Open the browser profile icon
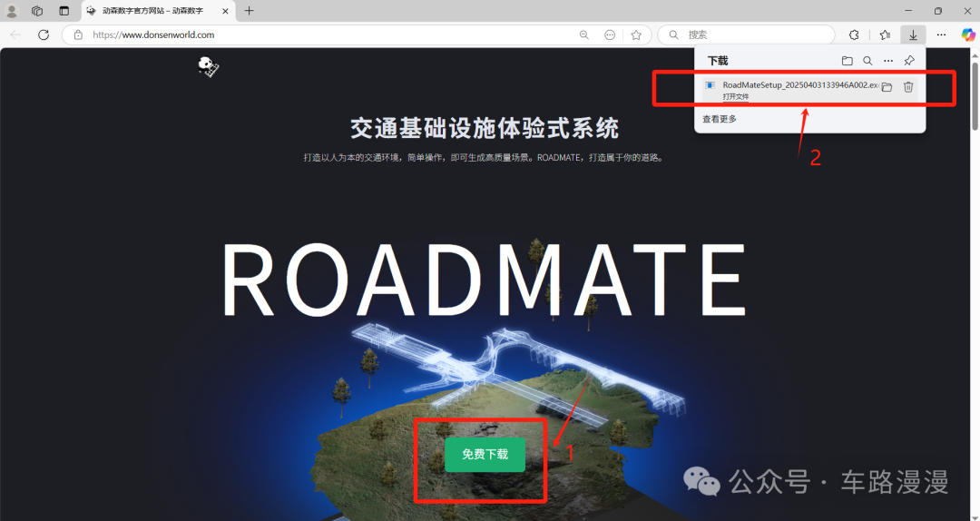Viewport: 980px width, 521px height. [11, 11]
